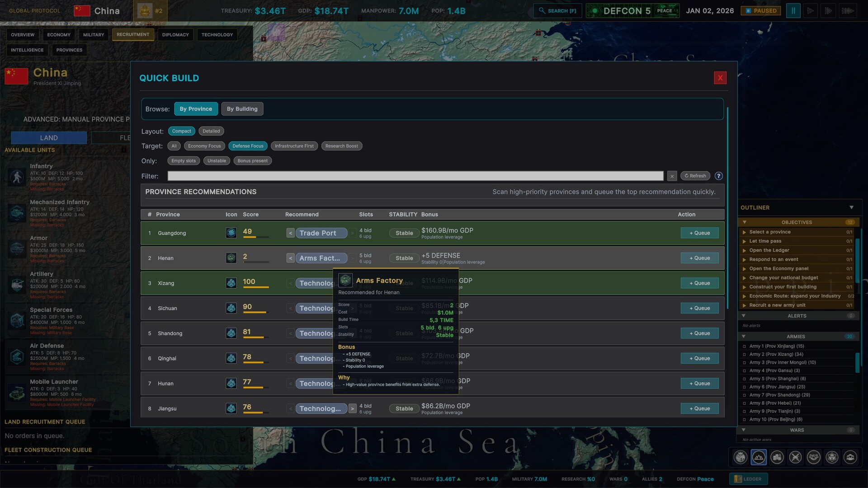Open the Ledger at the bottom bar
Image resolution: width=868 pixels, height=488 pixels.
pos(748,479)
